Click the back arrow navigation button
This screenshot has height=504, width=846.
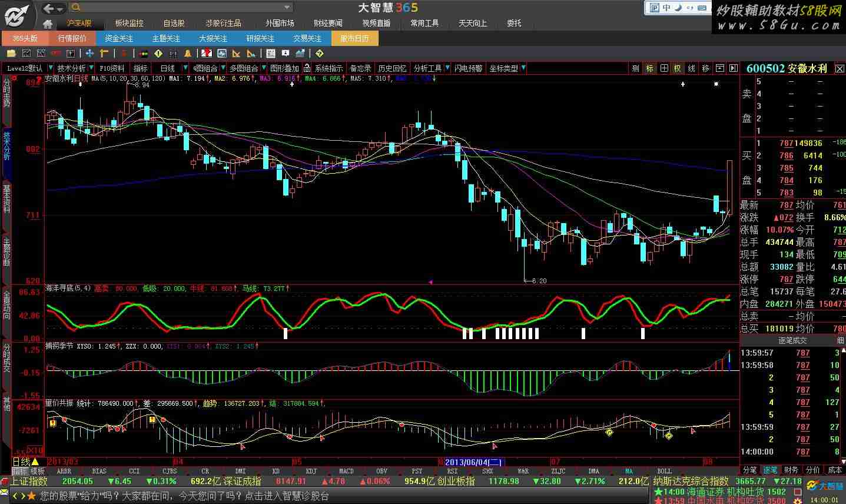pos(50,8)
